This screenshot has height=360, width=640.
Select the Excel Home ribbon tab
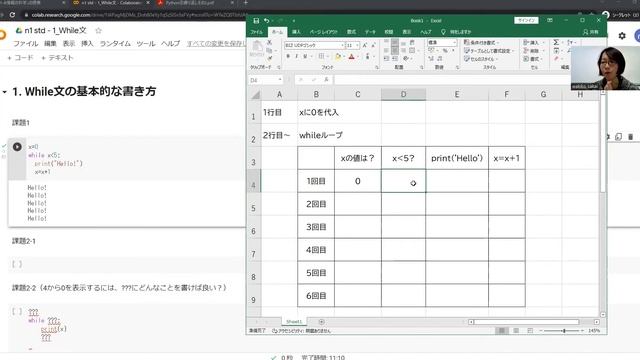pos(277,32)
